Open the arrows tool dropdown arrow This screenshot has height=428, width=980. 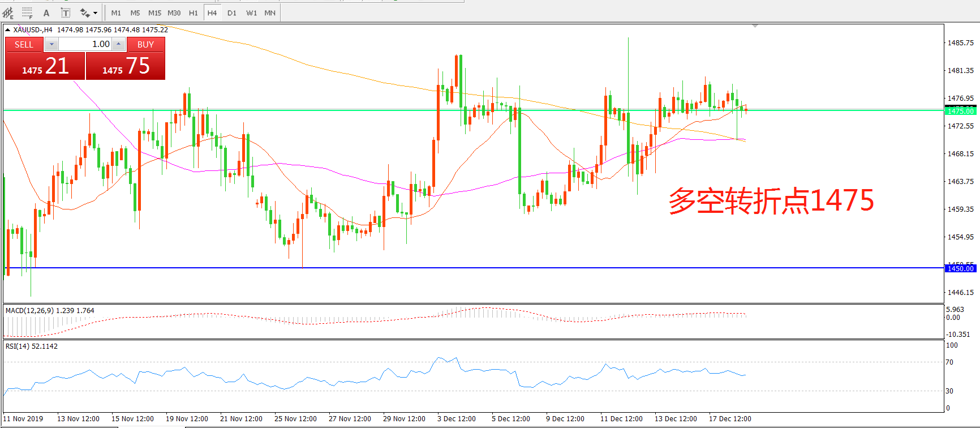(x=95, y=12)
